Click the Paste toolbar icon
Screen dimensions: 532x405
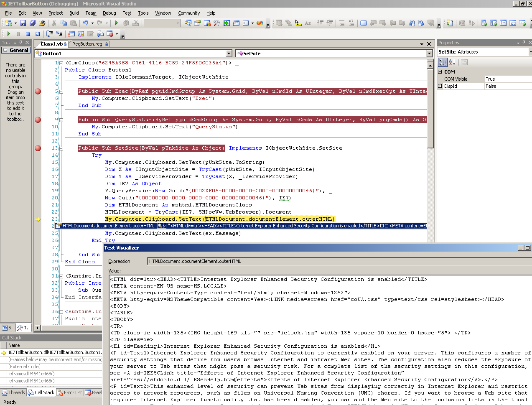[74, 23]
